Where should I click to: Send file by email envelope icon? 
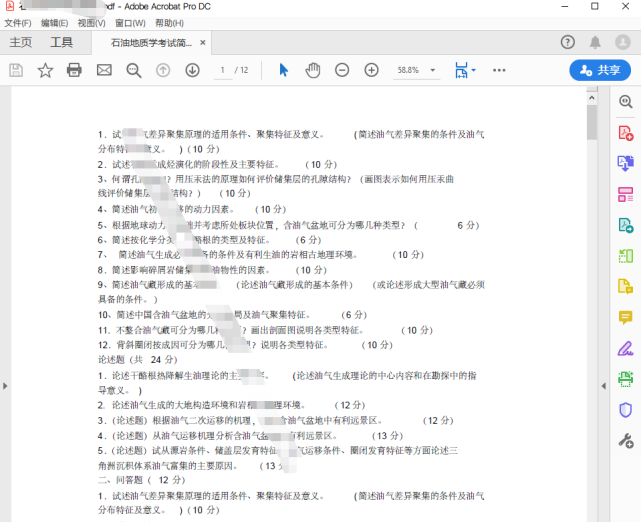click(x=104, y=70)
